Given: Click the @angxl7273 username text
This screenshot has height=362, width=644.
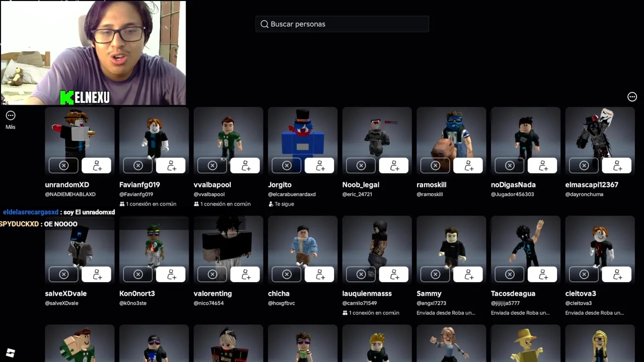Looking at the screenshot, I should click(x=431, y=303).
